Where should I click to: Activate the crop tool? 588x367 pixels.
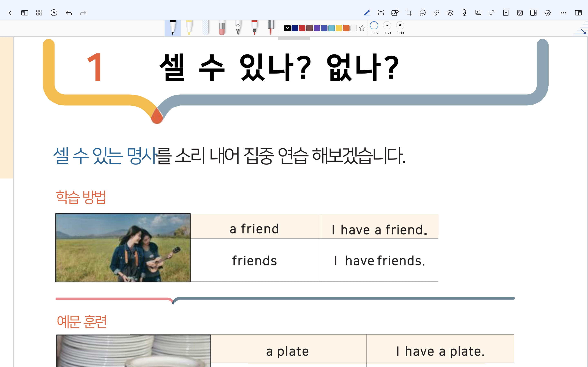pos(409,13)
